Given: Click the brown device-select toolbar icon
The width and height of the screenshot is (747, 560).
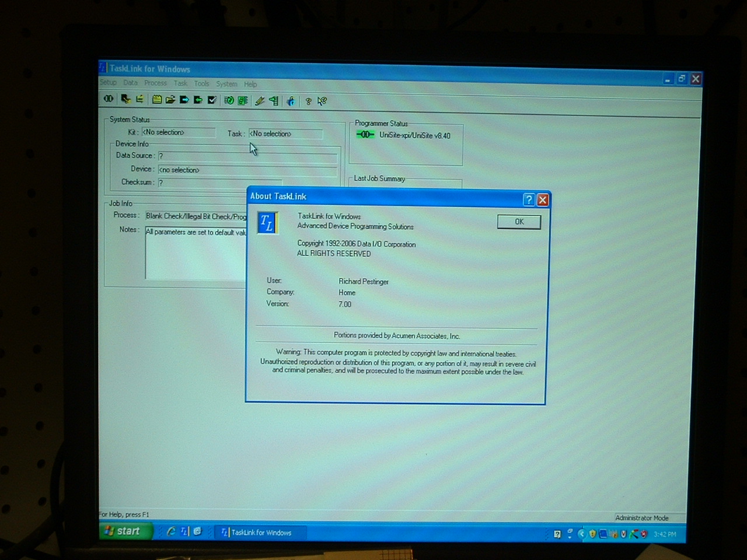Looking at the screenshot, I should 125,99.
